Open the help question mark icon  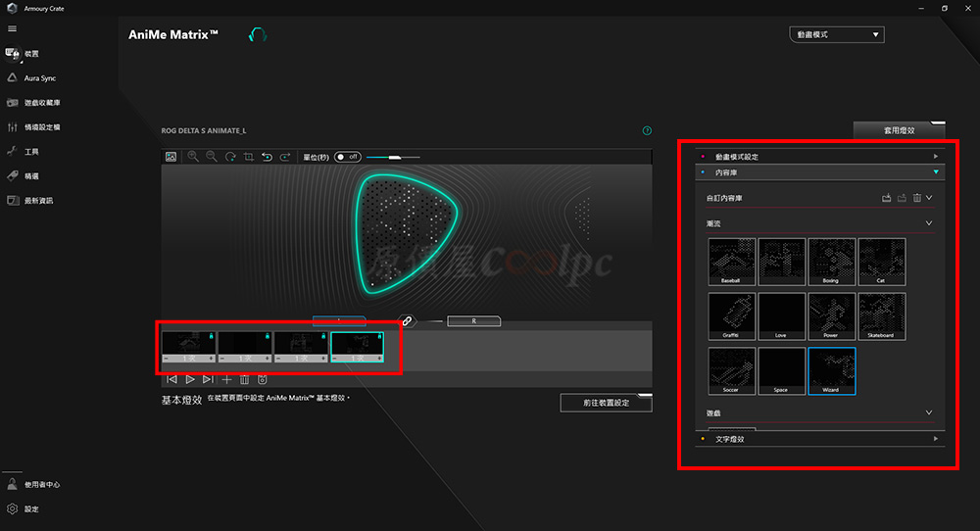647,130
